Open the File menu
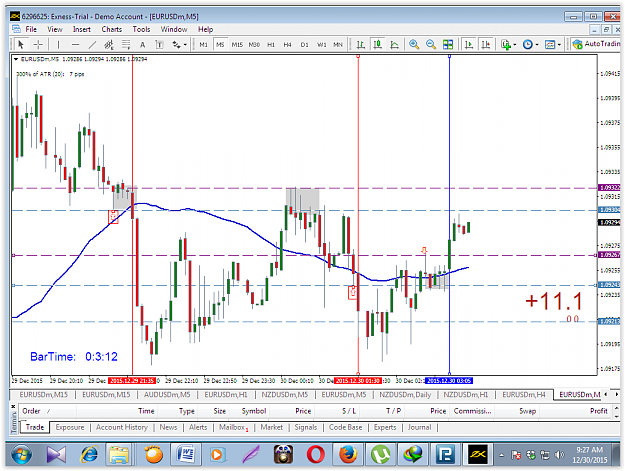Screen dimensions: 625x471 tap(31, 29)
